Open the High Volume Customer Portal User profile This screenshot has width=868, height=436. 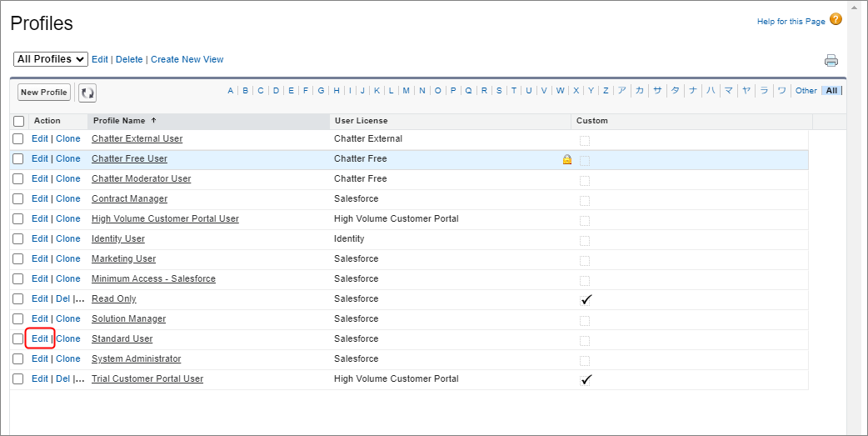pyautogui.click(x=165, y=218)
